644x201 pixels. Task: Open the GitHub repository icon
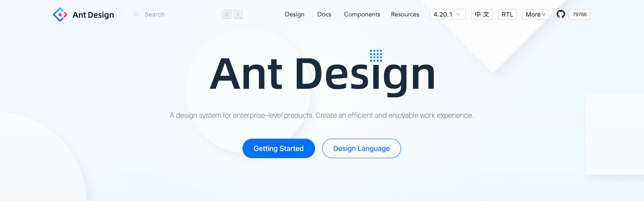tap(560, 14)
